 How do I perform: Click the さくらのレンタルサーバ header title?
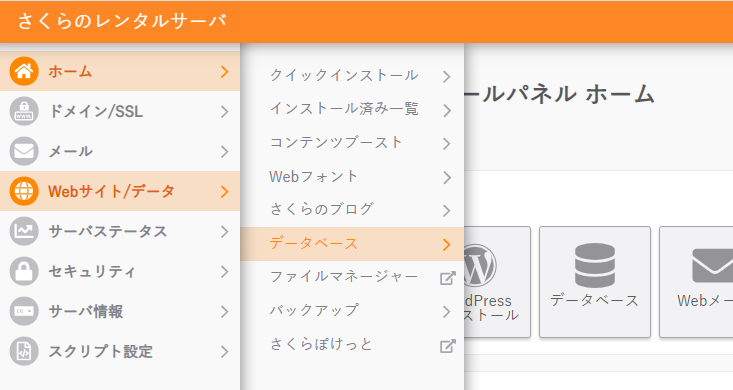point(122,21)
